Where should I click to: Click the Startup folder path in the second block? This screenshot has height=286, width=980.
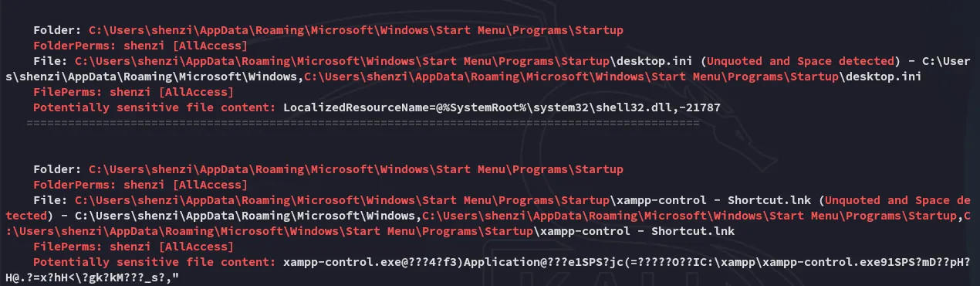pyautogui.click(x=356, y=169)
